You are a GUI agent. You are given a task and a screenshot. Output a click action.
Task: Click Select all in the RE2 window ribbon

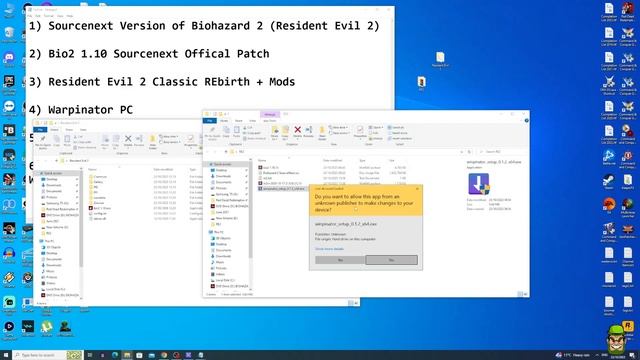coord(396,127)
